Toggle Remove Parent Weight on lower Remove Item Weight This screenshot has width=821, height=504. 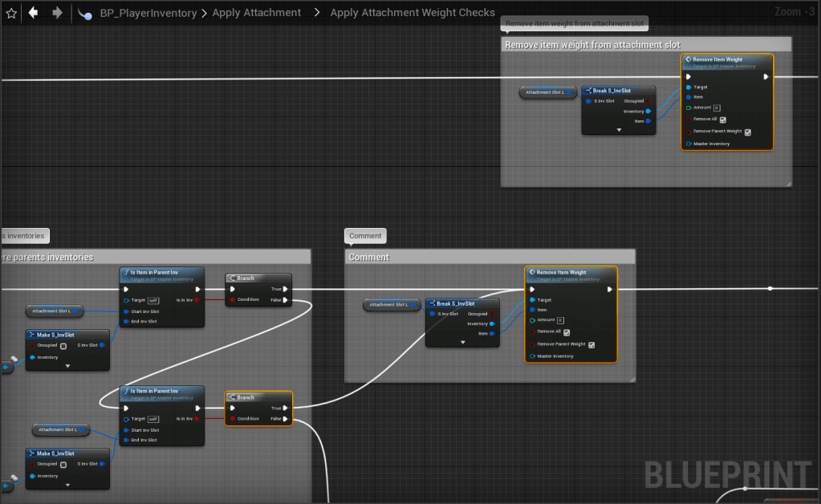click(x=591, y=345)
